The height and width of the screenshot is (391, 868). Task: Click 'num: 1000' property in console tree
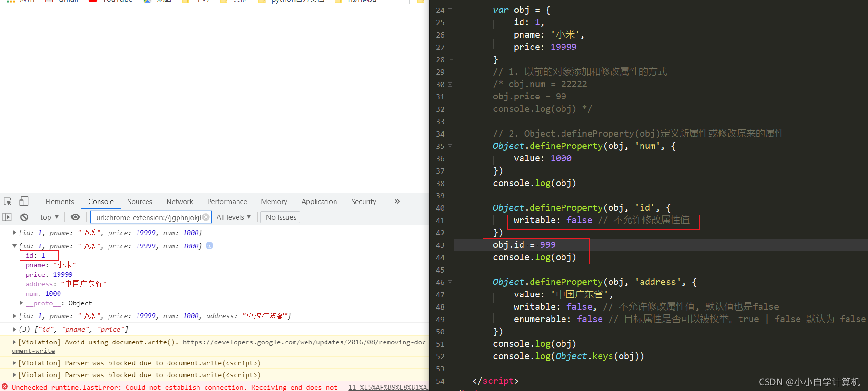(x=43, y=293)
